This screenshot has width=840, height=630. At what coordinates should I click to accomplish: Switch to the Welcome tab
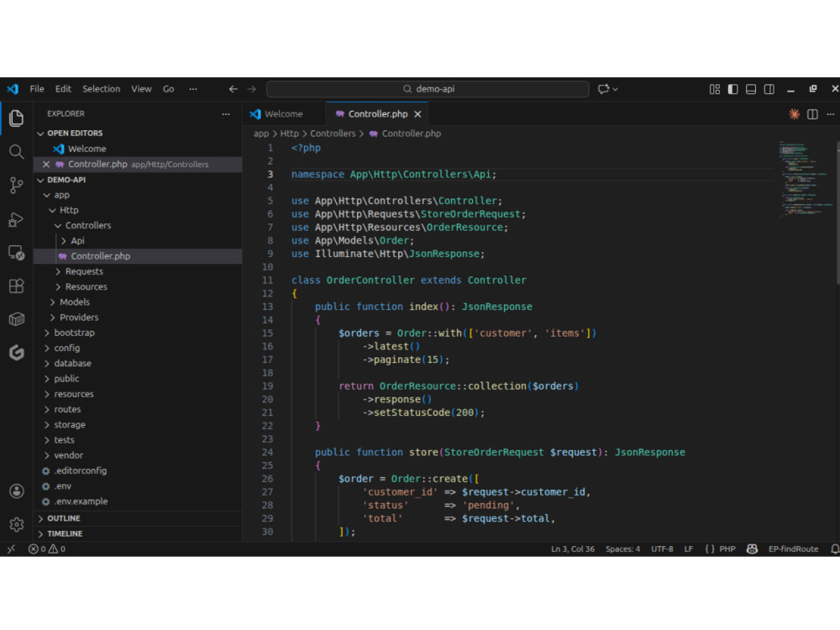[x=284, y=114]
